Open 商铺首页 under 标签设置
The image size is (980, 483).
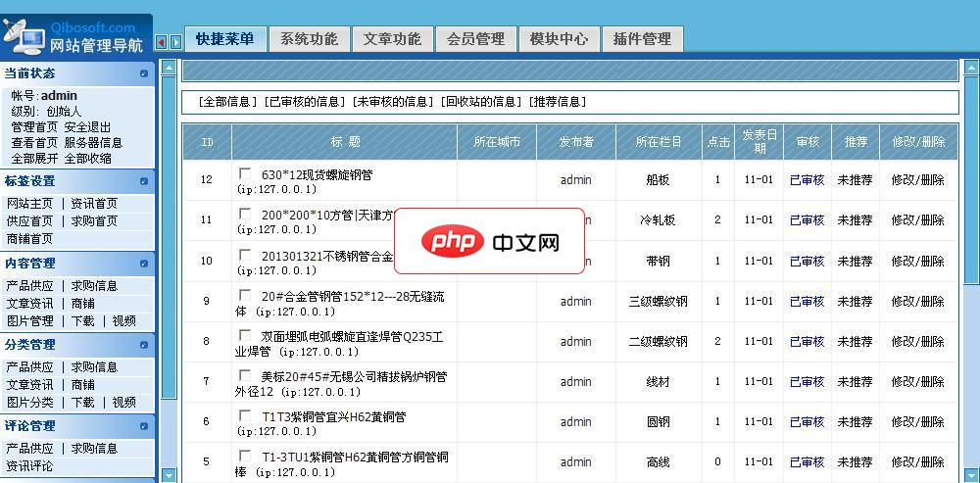pyautogui.click(x=30, y=239)
